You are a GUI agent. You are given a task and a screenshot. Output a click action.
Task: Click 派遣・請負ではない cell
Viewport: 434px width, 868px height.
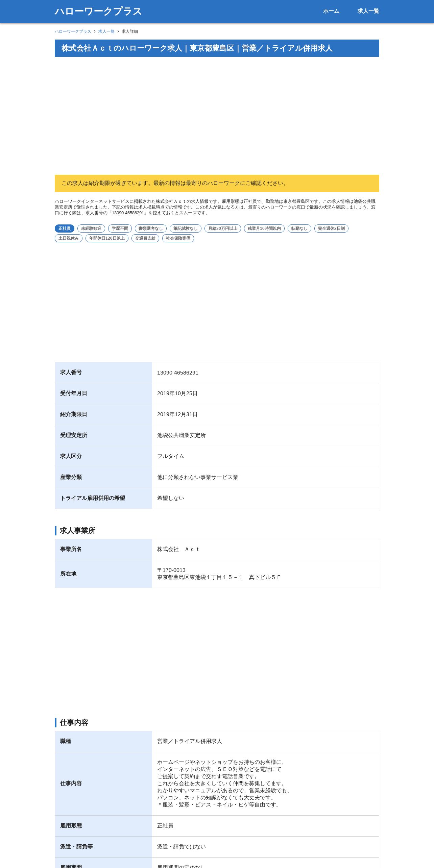pos(265,847)
